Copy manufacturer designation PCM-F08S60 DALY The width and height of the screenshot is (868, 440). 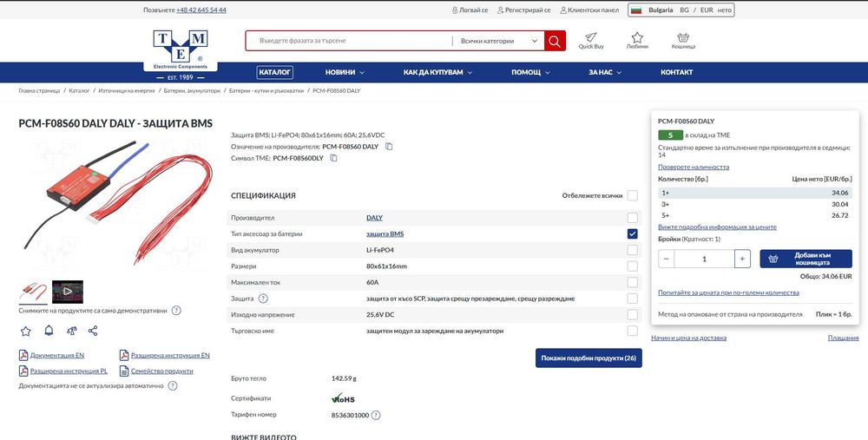pos(389,147)
